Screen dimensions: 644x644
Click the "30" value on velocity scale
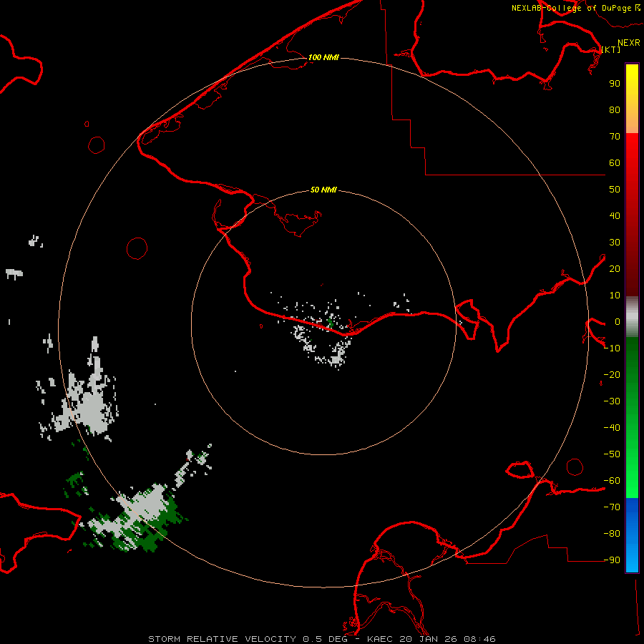point(615,243)
